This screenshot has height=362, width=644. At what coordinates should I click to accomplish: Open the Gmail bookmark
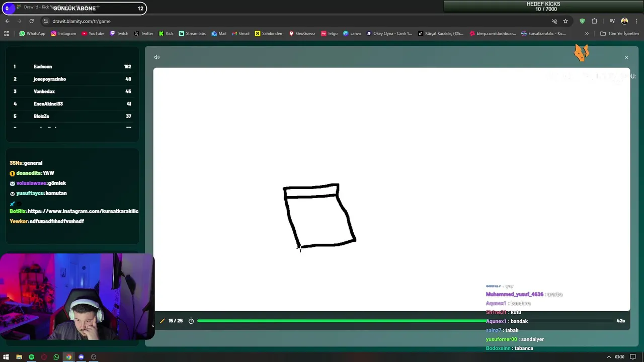[240, 34]
